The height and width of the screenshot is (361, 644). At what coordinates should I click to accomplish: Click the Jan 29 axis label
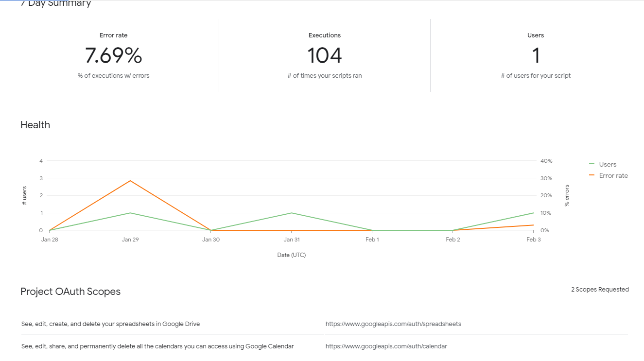tap(130, 240)
